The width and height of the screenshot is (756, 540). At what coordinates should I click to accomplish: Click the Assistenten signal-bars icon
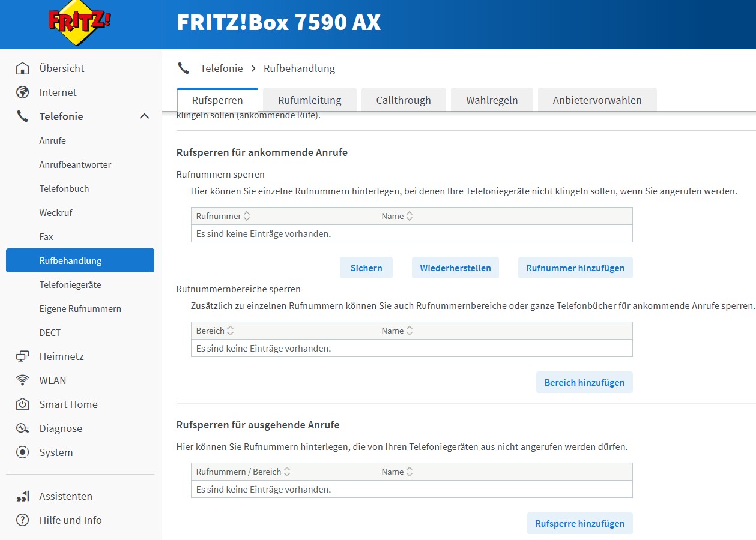22,496
